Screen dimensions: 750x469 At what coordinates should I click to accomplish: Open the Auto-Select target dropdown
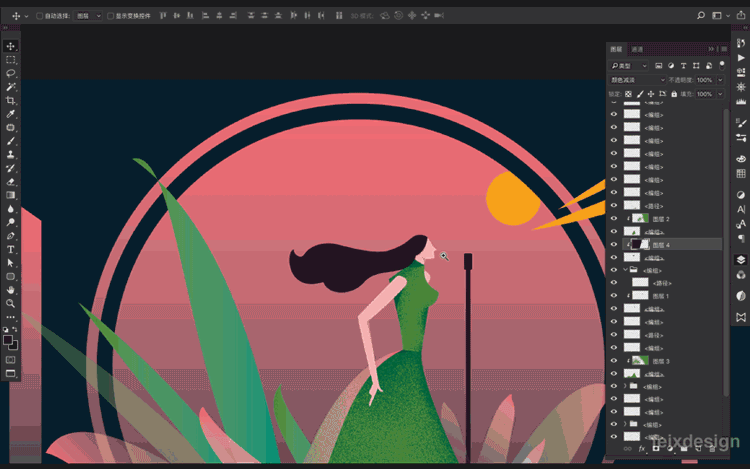pos(88,16)
